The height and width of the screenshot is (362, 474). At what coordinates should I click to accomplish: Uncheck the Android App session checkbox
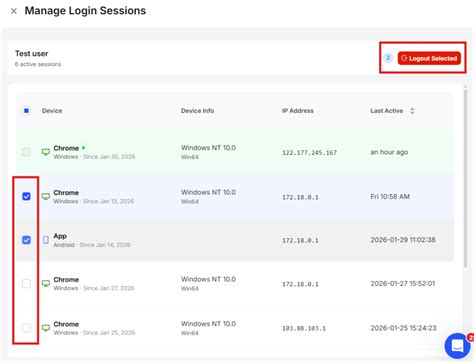[x=26, y=240]
